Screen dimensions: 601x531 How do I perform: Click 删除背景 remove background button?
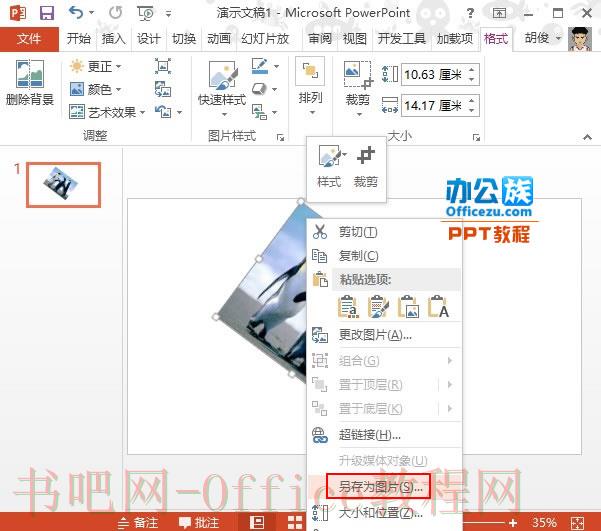pyautogui.click(x=30, y=82)
